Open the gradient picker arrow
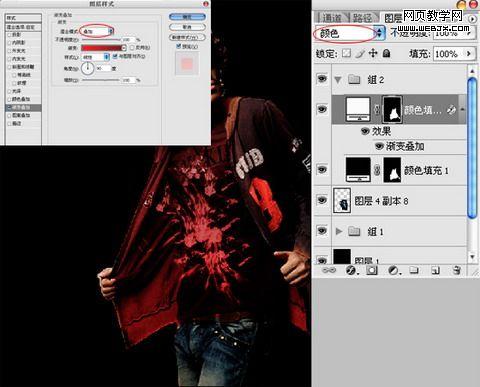This screenshot has width=480, height=387. (124, 48)
